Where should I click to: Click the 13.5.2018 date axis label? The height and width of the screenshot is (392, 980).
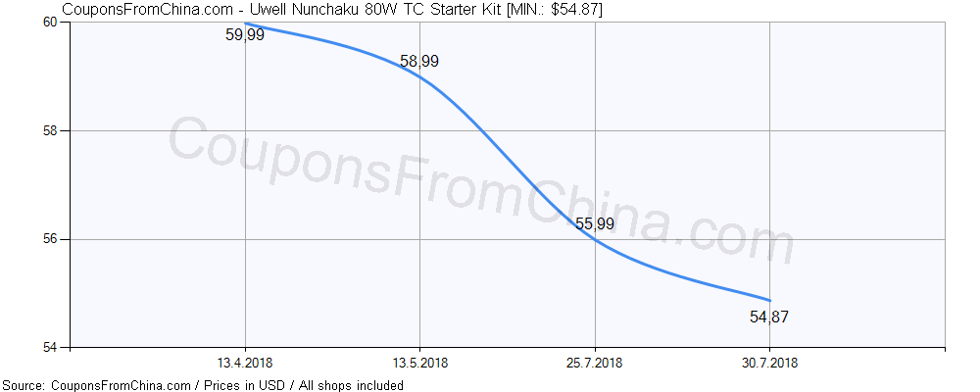[419, 364]
